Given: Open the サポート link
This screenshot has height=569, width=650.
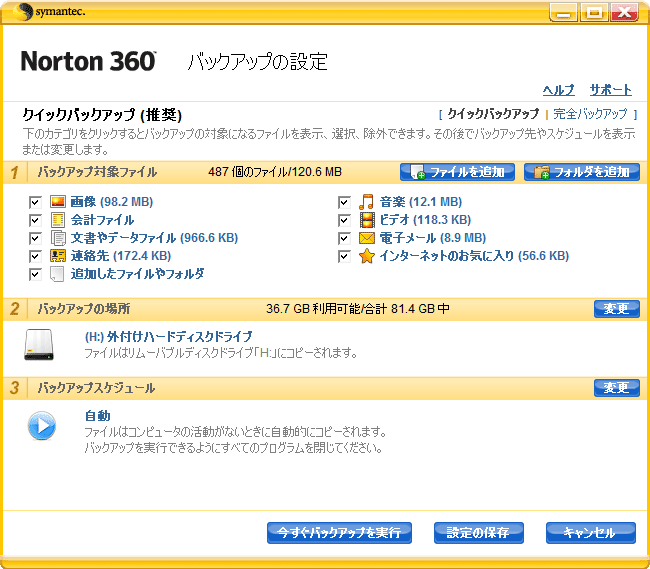Looking at the screenshot, I should (611, 90).
